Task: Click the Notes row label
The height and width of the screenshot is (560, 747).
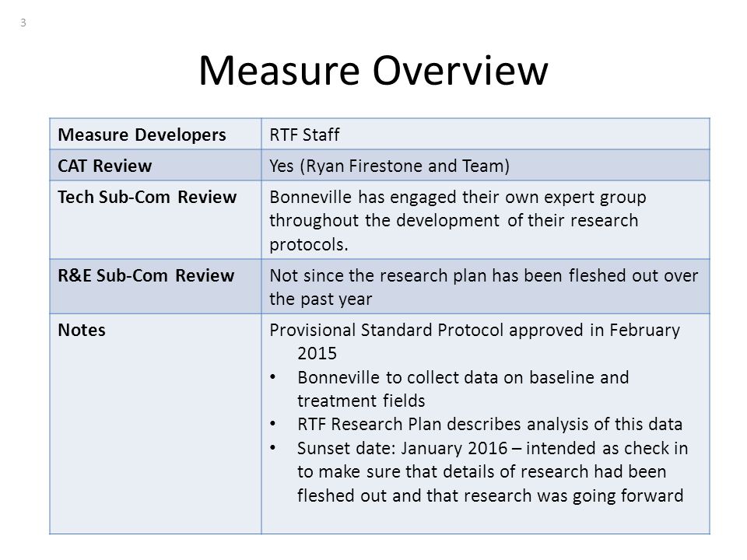Action: (x=82, y=330)
